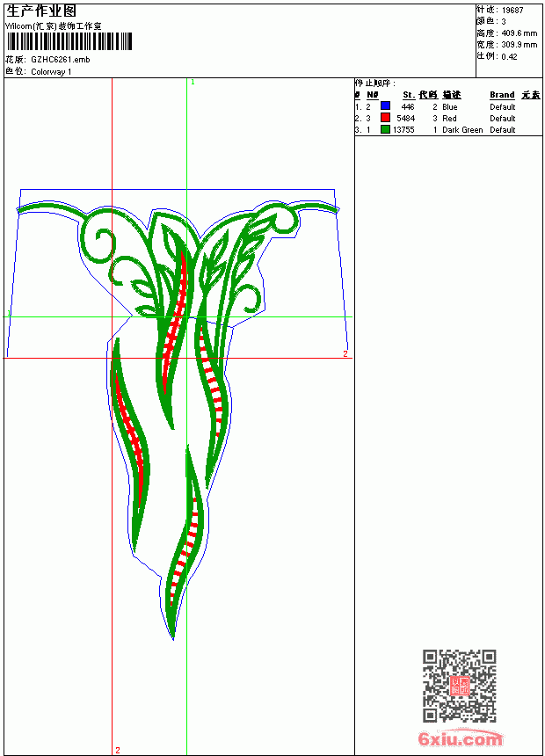Viewport: 545px width, 756px height.
Task: Click the blue color swatch
Action: click(385, 105)
